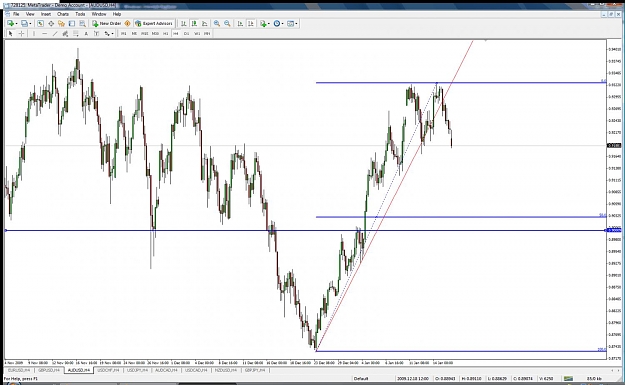Open the Navigator folder-star icon

[x=61, y=24]
